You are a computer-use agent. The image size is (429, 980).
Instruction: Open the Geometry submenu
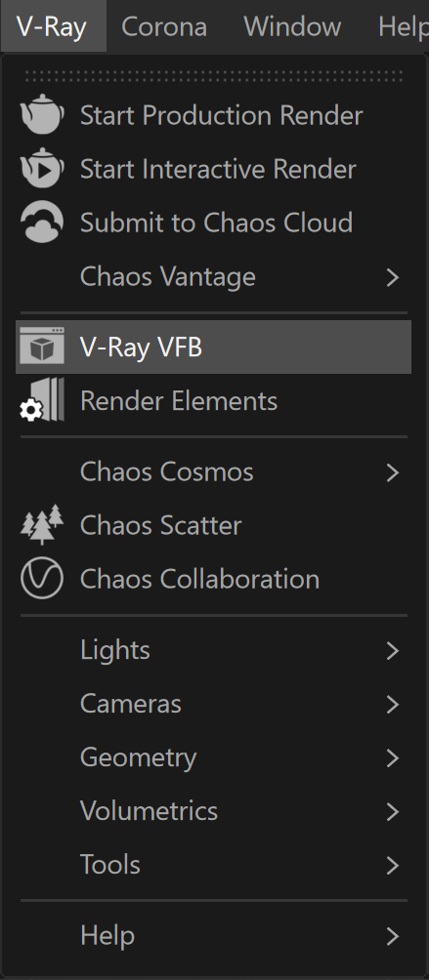click(x=214, y=758)
